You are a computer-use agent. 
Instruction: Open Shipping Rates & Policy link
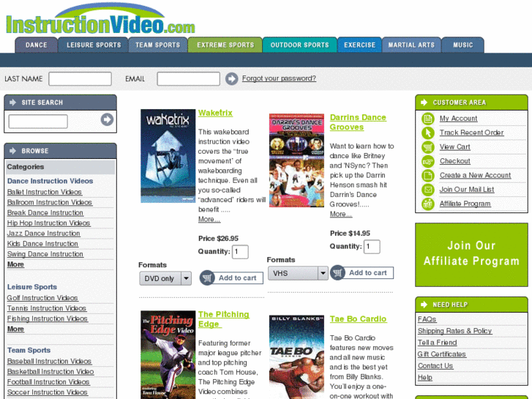[x=454, y=331]
